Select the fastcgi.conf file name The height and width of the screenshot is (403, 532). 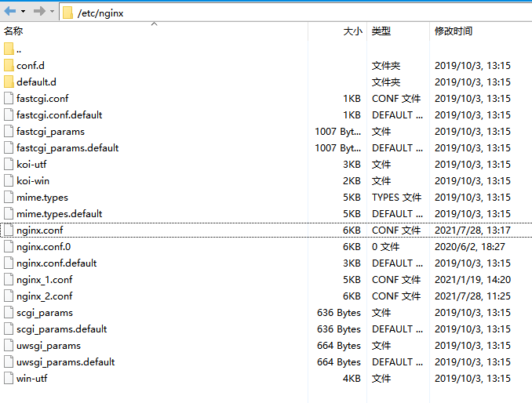click(x=42, y=99)
